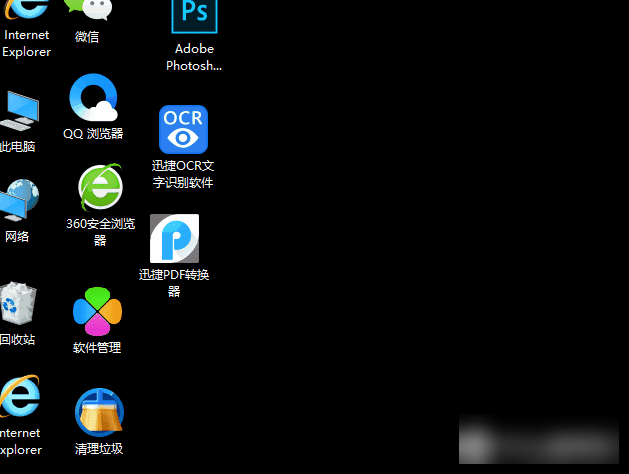Click the 软件管理 label text

point(97,347)
